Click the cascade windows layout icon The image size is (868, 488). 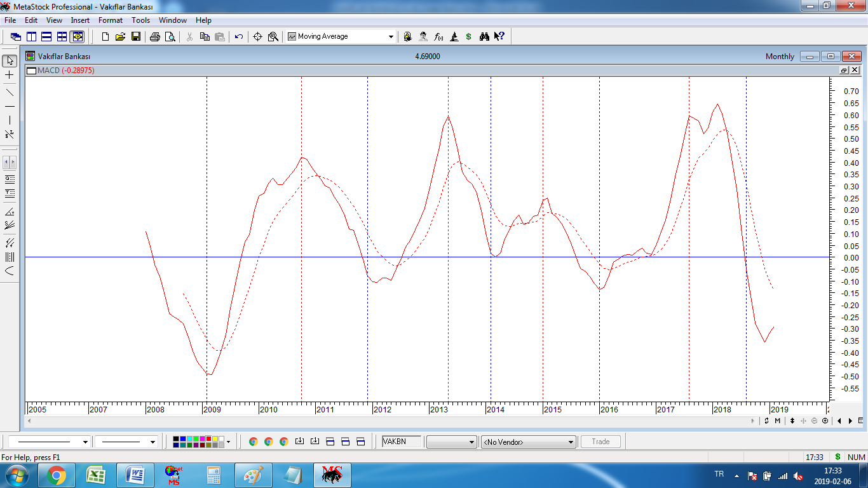click(x=16, y=37)
